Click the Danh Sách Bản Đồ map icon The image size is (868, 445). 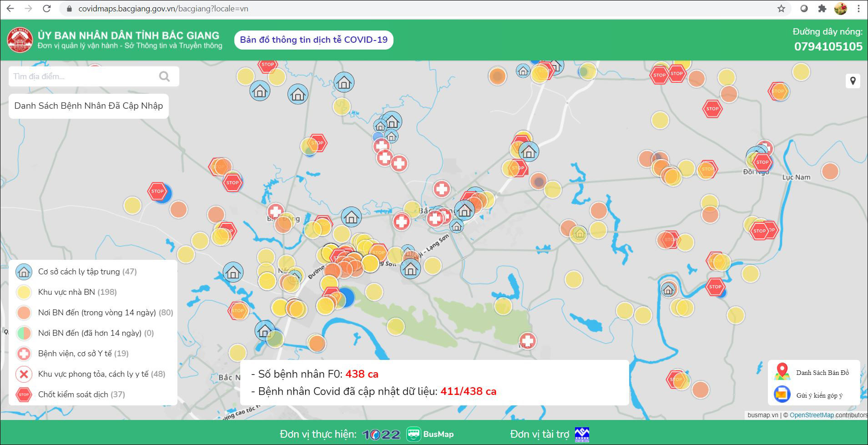pos(782,372)
